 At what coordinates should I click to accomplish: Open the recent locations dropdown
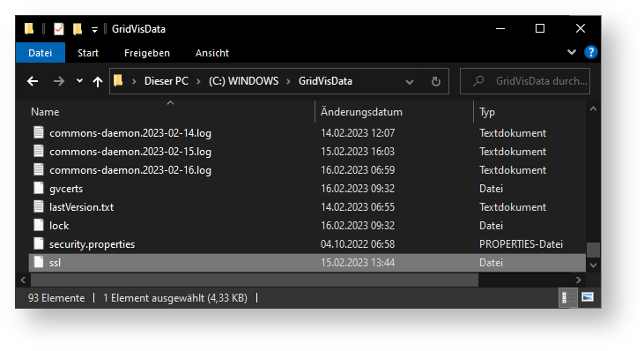(79, 81)
